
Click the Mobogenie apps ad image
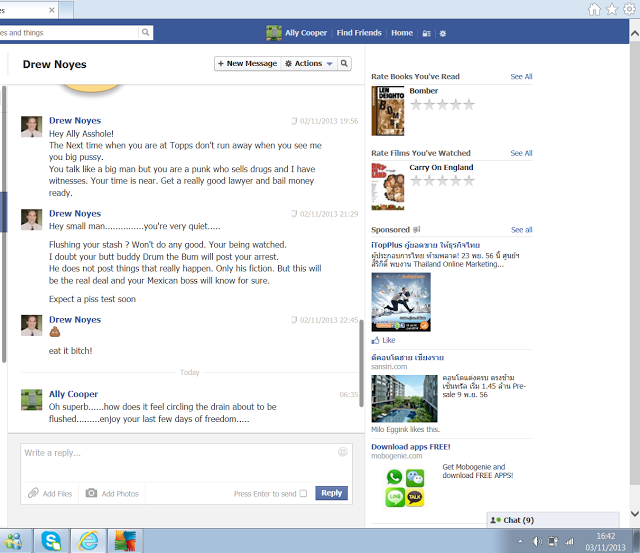point(405,488)
